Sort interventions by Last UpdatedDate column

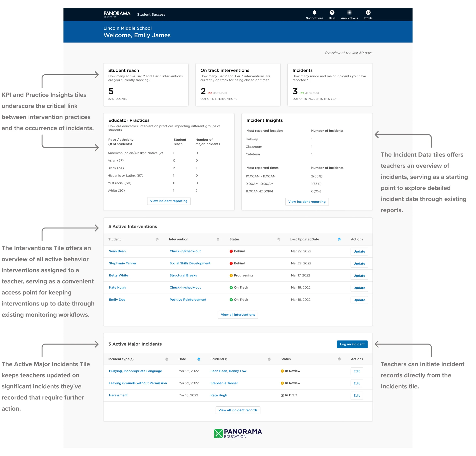click(339, 239)
